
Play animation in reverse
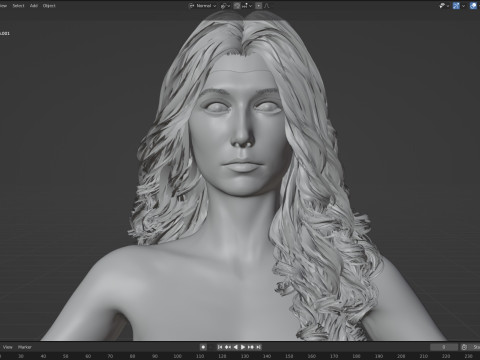coord(236,347)
